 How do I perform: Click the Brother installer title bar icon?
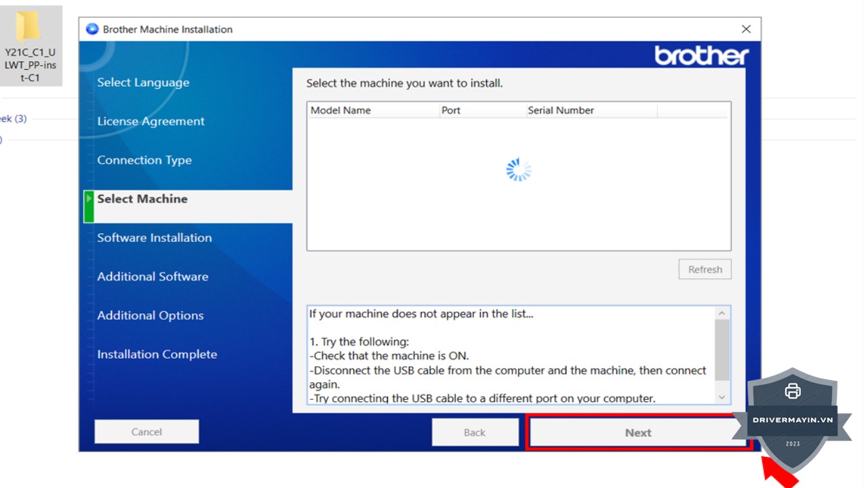point(92,29)
